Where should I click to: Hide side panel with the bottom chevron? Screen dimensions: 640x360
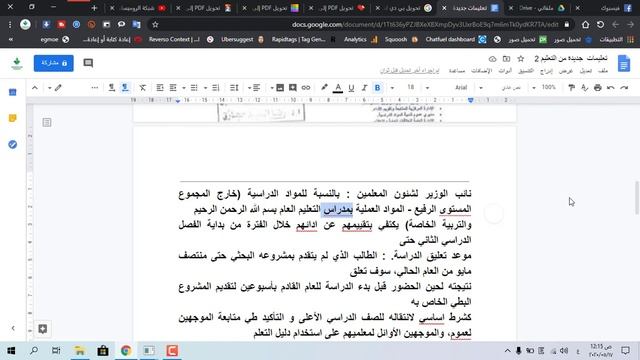13,328
